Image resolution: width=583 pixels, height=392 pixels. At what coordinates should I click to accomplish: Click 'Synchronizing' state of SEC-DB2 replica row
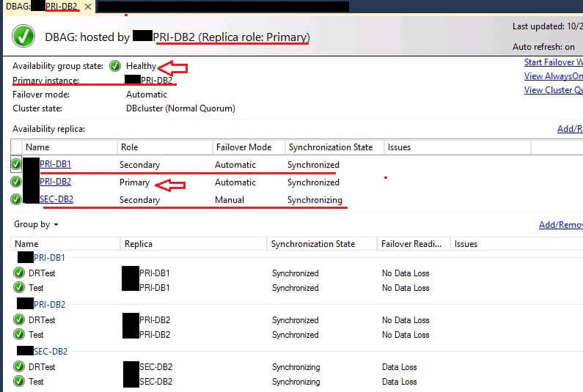(x=315, y=200)
